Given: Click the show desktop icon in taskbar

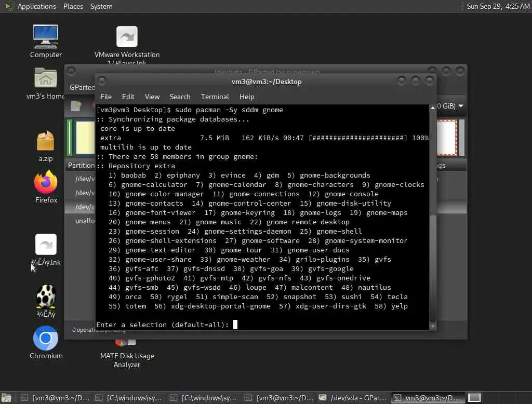Looking at the screenshot, I should 6,398.
